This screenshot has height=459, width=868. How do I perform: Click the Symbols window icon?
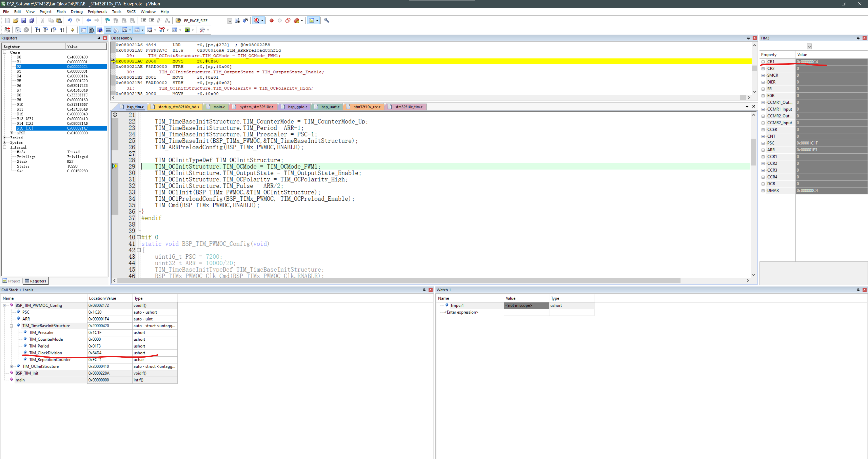(100, 30)
